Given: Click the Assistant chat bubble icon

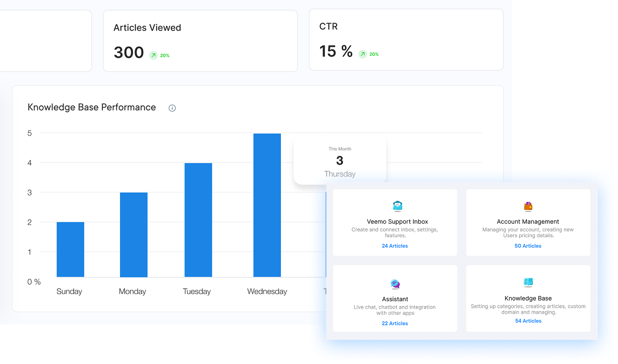Looking at the screenshot, I should (x=395, y=284).
